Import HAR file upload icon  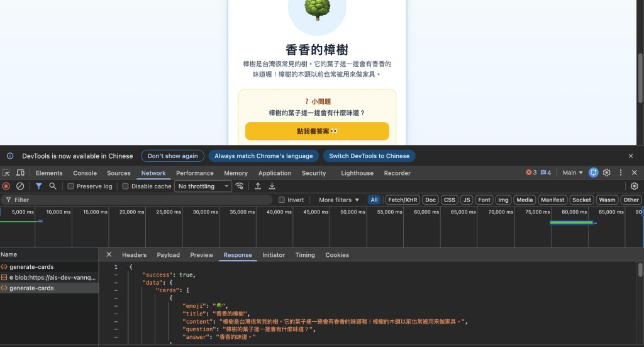[258, 186]
